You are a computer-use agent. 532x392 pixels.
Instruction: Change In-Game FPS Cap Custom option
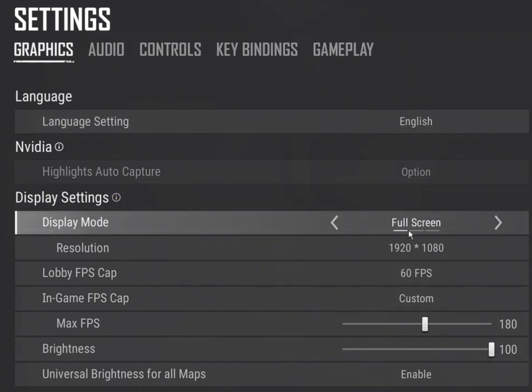click(x=415, y=298)
